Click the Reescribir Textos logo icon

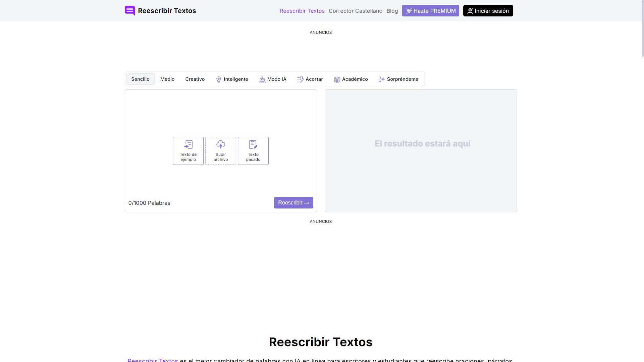[x=129, y=10]
